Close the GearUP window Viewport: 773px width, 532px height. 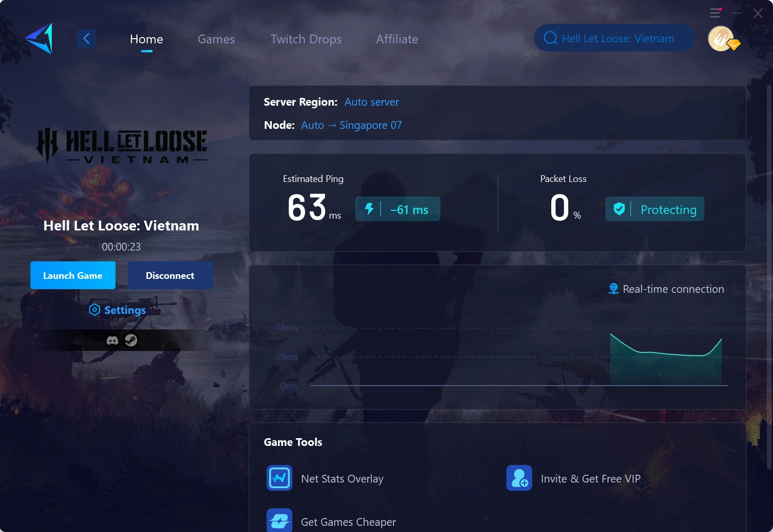tap(758, 13)
